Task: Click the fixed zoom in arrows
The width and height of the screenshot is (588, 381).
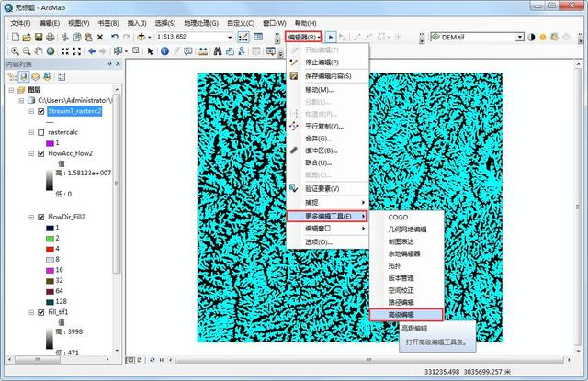Action: [x=65, y=51]
